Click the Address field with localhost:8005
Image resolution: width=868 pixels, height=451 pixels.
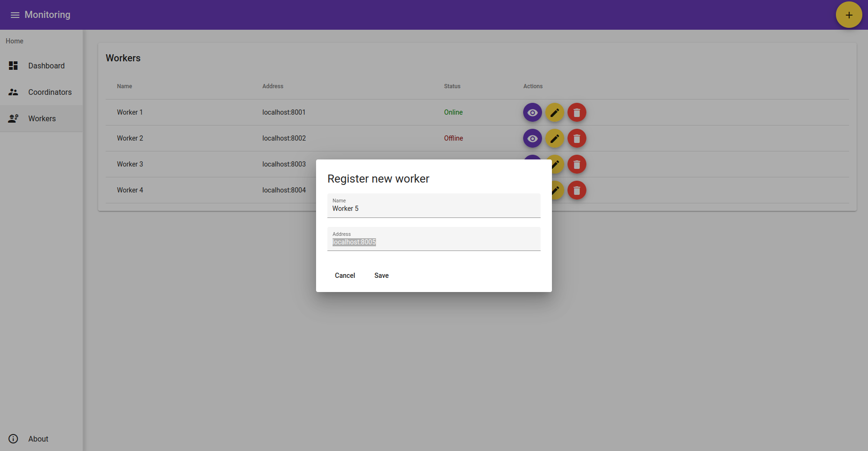[x=434, y=239]
